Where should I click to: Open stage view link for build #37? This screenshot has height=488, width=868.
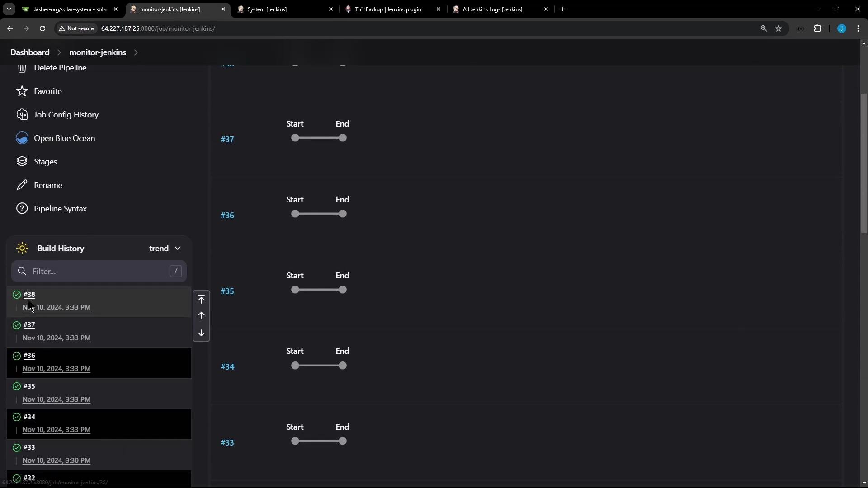(x=227, y=140)
